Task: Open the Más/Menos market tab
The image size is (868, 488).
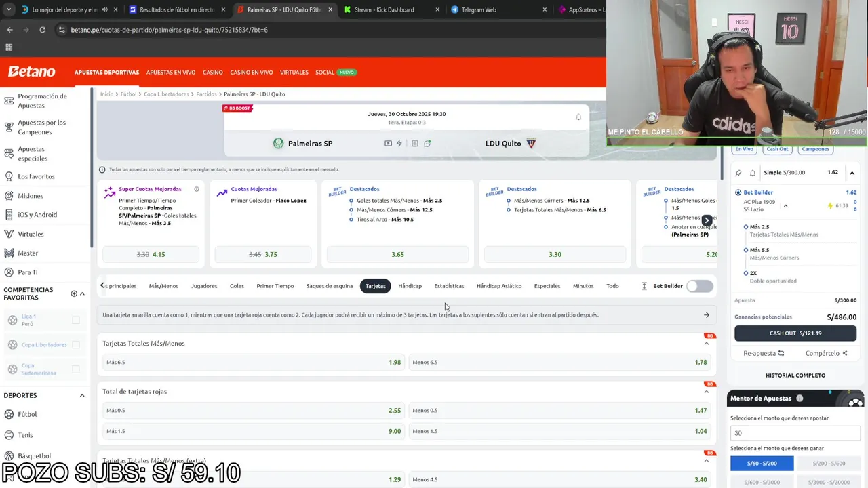Action: (163, 286)
